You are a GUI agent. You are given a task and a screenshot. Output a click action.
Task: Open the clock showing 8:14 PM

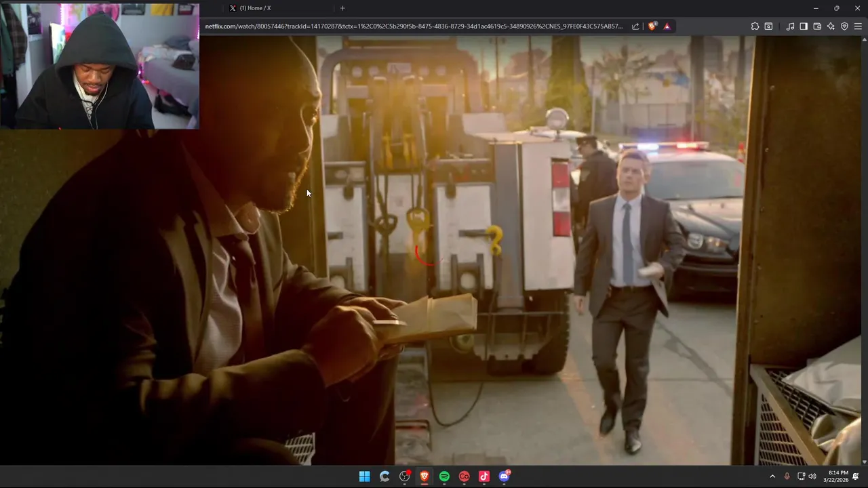pyautogui.click(x=837, y=476)
